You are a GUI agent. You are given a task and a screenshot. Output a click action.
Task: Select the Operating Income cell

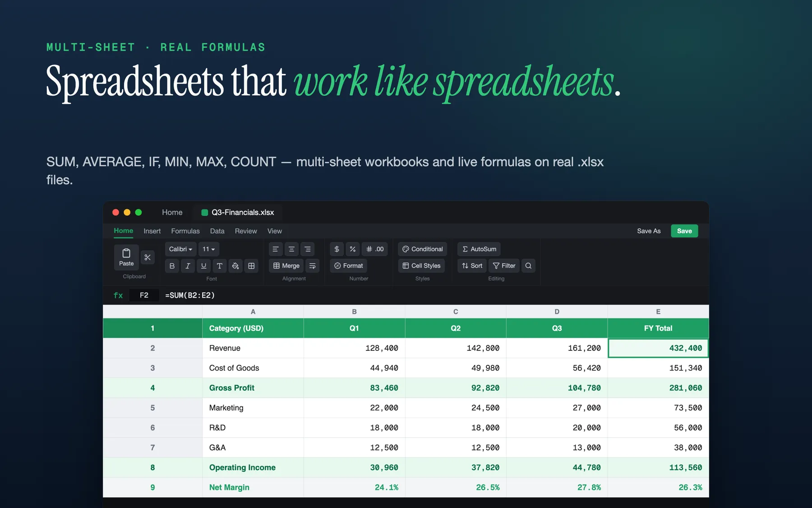253,467
